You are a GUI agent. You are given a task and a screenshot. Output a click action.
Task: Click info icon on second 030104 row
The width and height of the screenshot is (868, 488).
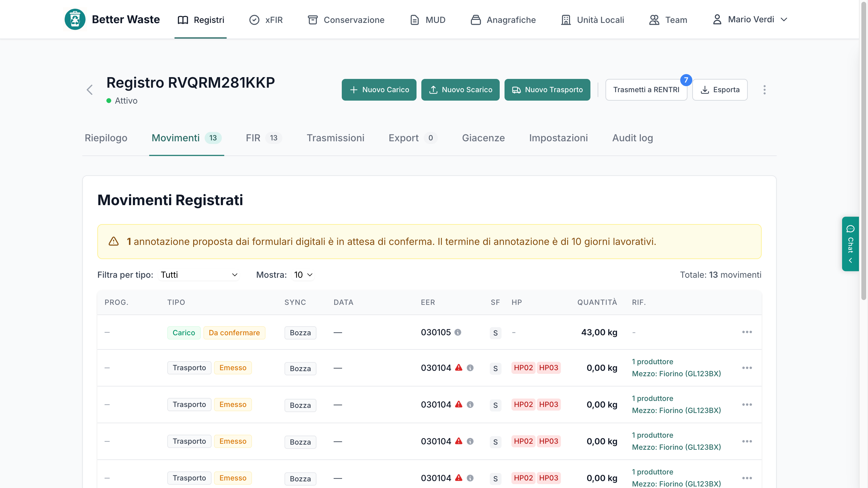(470, 405)
